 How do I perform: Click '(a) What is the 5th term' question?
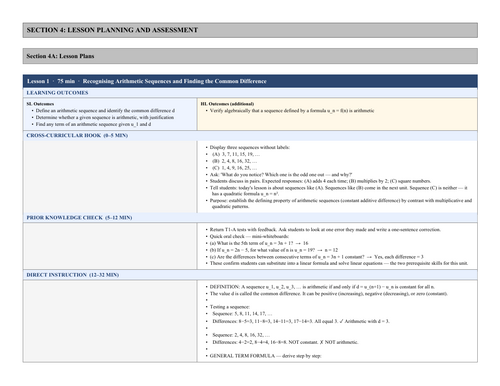point(259,243)
